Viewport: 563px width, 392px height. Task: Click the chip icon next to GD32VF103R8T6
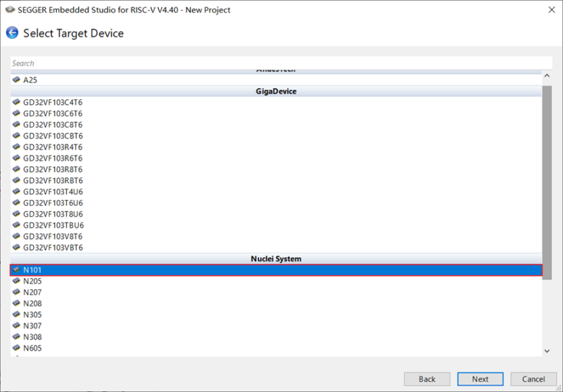[17, 169]
